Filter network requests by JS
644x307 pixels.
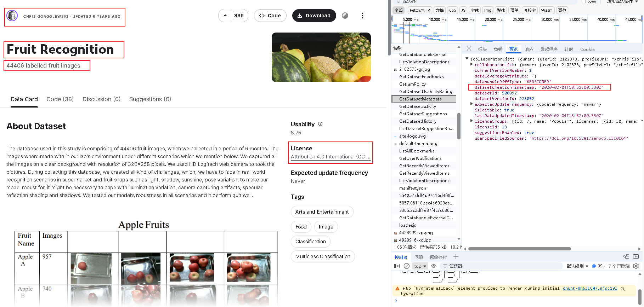463,10
